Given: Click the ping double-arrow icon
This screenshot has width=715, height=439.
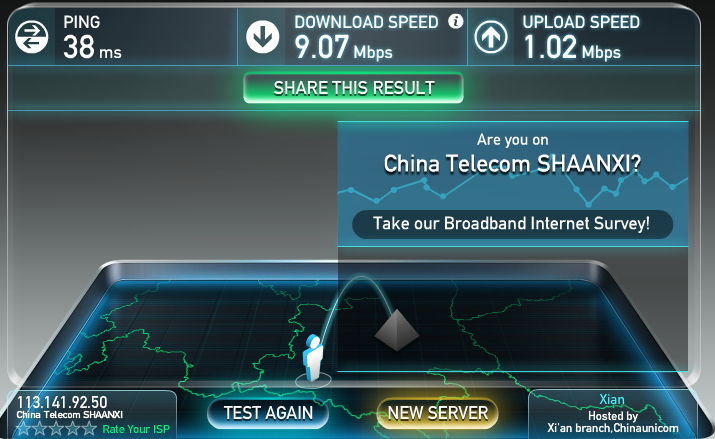Looking at the screenshot, I should click(31, 37).
